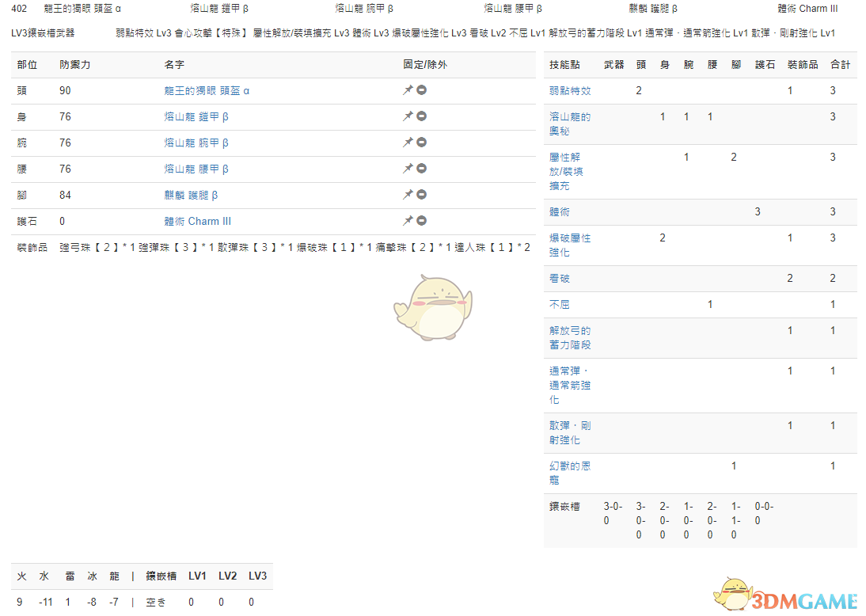This screenshot has height=616, width=866.
Task: Click the yellow bird mascot image
Action: coord(433,308)
